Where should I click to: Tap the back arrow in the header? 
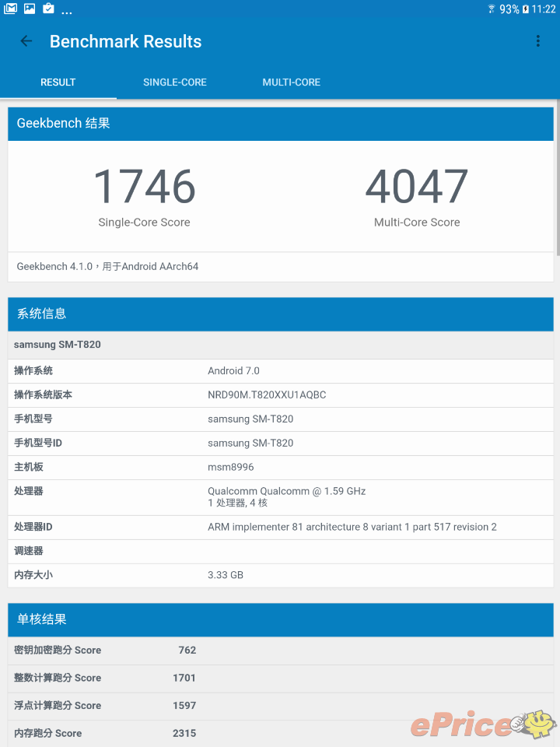click(x=26, y=41)
